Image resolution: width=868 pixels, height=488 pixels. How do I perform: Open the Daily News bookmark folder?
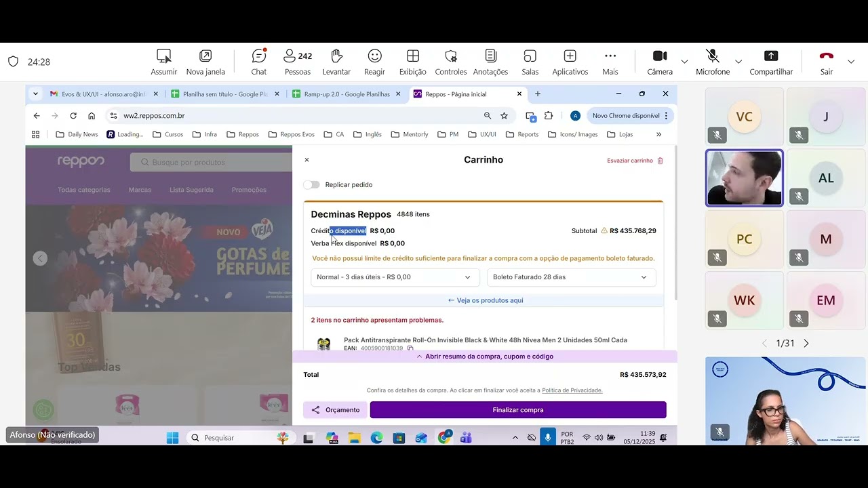coord(77,134)
